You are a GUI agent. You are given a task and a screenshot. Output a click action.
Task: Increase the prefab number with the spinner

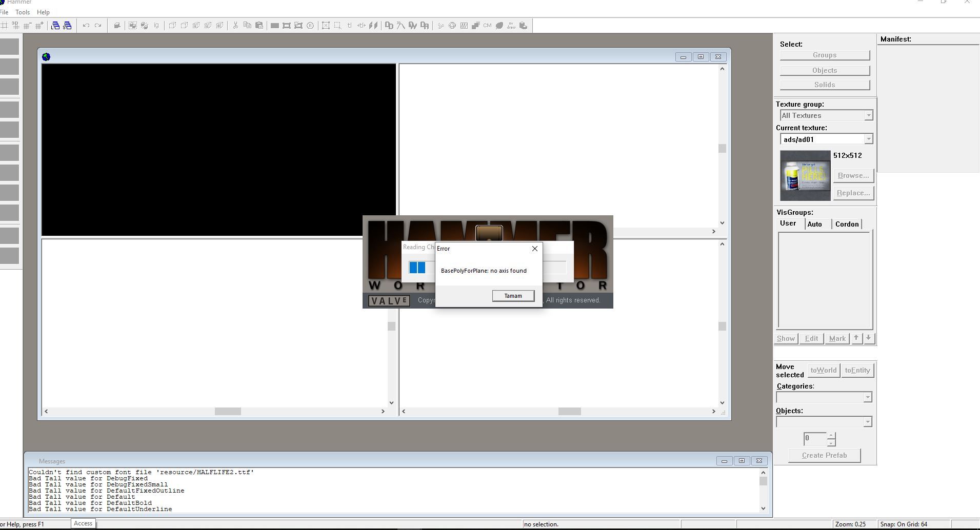click(831, 436)
